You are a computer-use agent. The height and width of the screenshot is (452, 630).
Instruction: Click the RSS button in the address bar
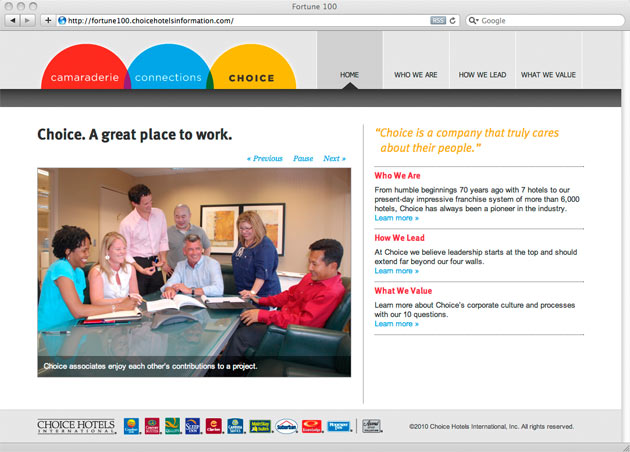point(438,20)
